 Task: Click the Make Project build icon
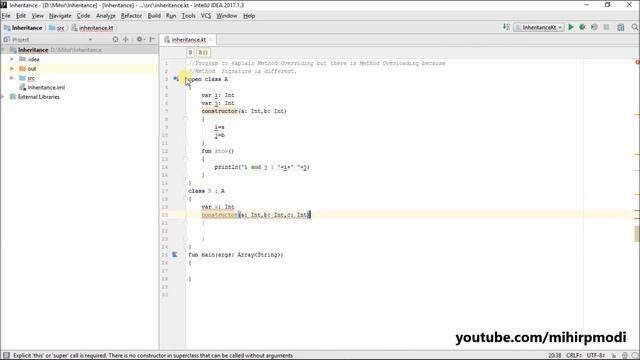click(x=506, y=27)
